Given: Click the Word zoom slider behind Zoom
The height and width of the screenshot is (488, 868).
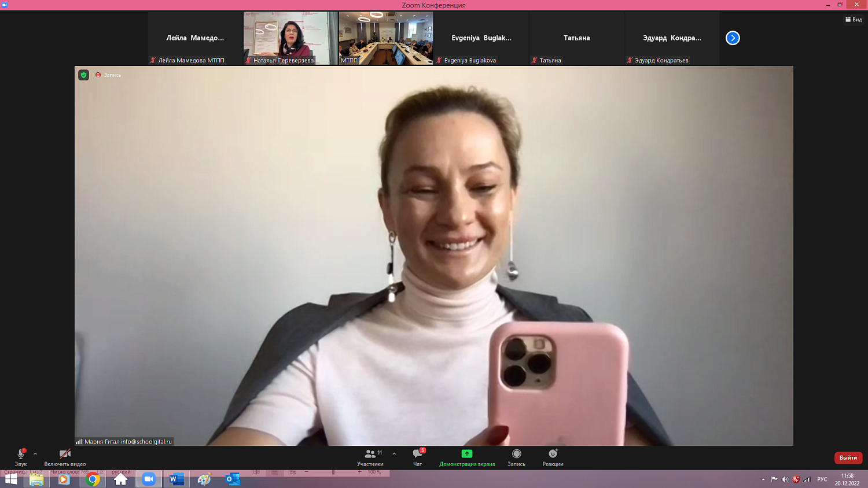Looking at the screenshot, I should tap(333, 472).
